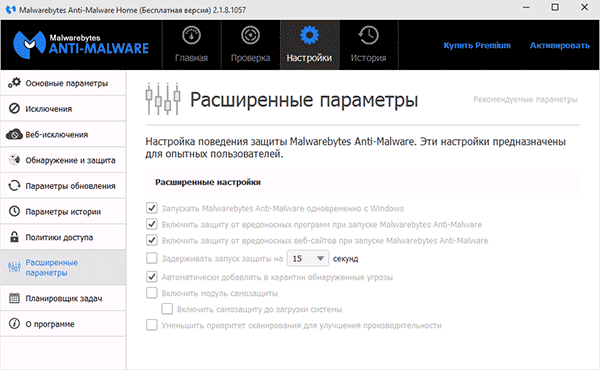This screenshot has width=600, height=370.
Task: Switch to the Настройки tab
Action: [309, 45]
